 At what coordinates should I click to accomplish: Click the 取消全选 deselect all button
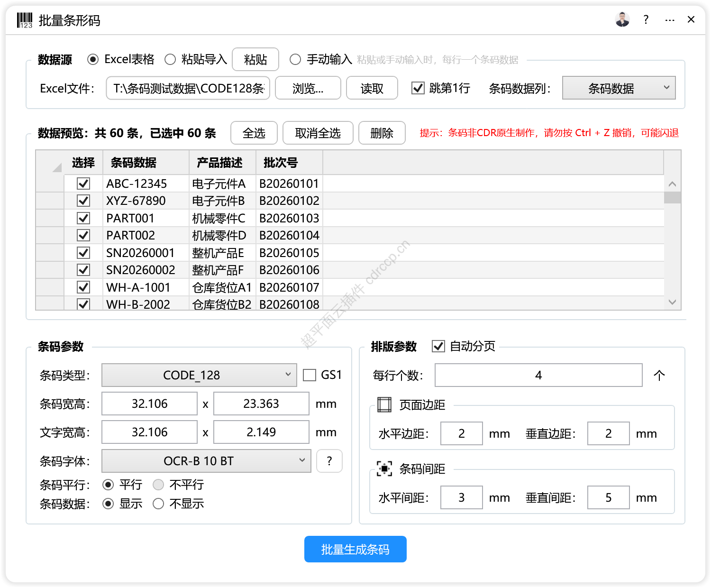tap(318, 133)
